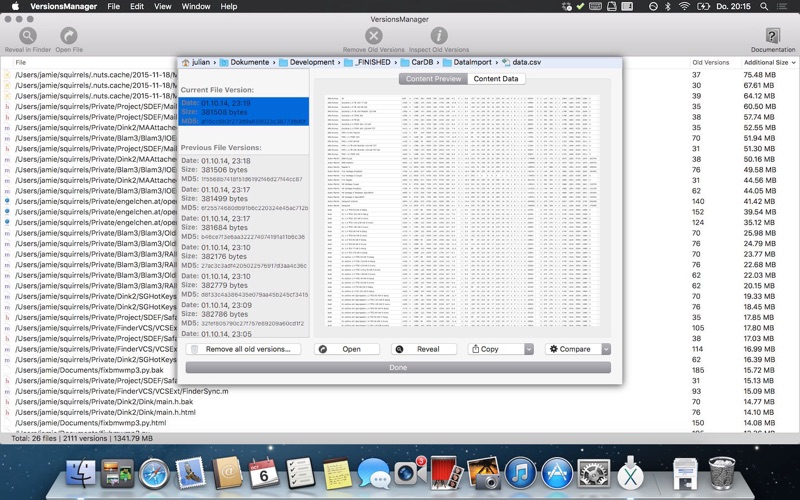
Task: Open Calendar icon in the dock
Action: pos(264,473)
